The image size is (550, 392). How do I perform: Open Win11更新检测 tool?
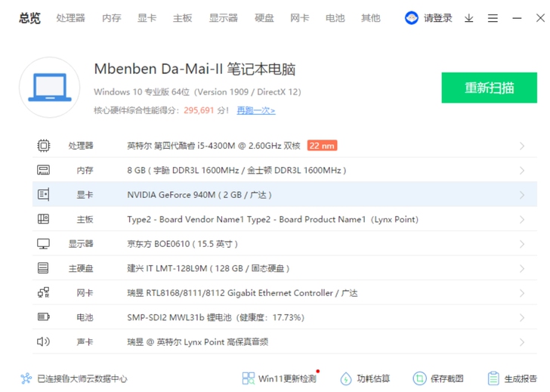[x=280, y=378]
